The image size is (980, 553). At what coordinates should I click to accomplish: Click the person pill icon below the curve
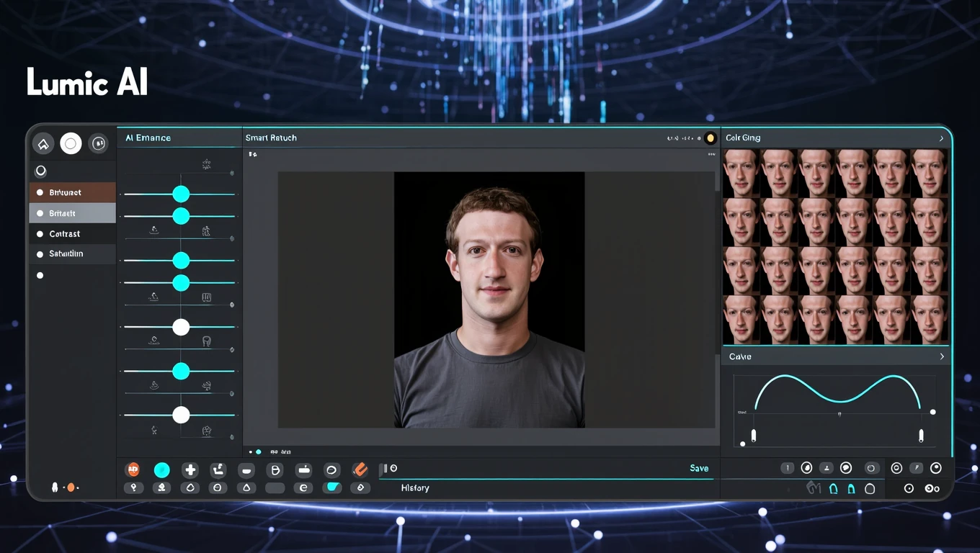[x=827, y=468]
